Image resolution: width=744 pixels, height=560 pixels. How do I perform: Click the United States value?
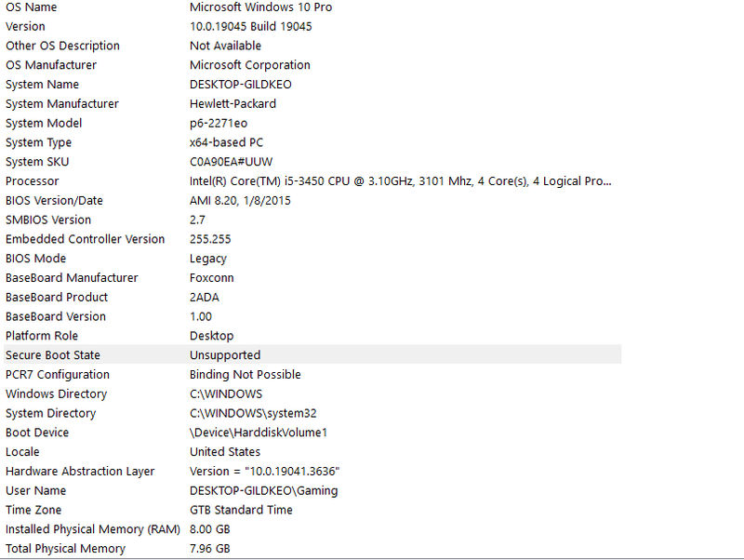coord(225,452)
